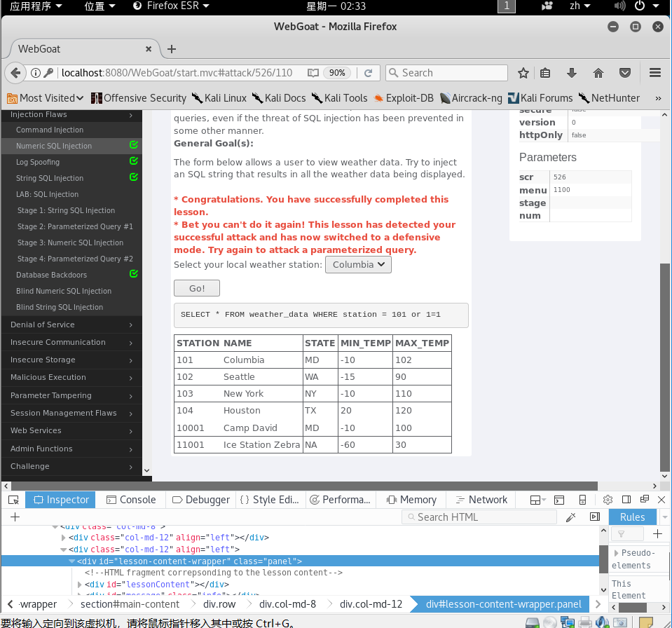Select workspace 1 indicator in top bar
Image resolution: width=672 pixels, height=628 pixels.
click(x=506, y=6)
